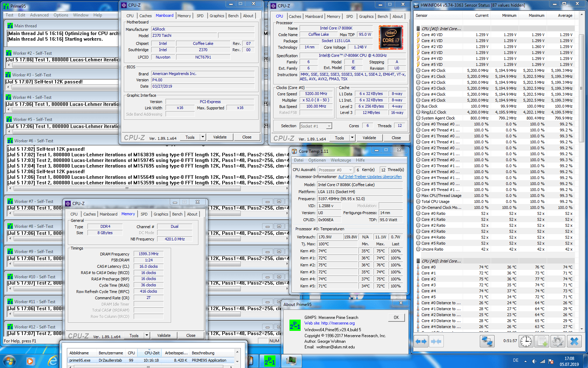
Task: Launch Windows Media Player from taskbar
Action: coord(30,361)
